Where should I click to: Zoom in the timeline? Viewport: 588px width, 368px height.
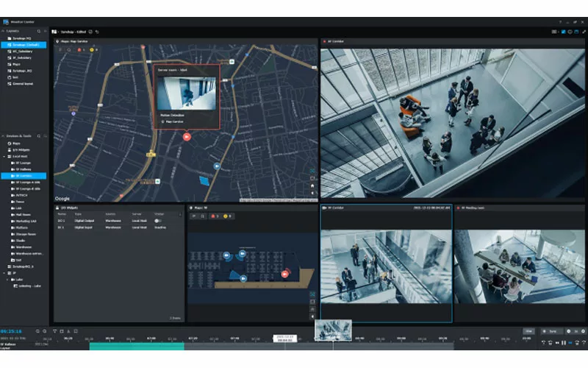(x=45, y=331)
